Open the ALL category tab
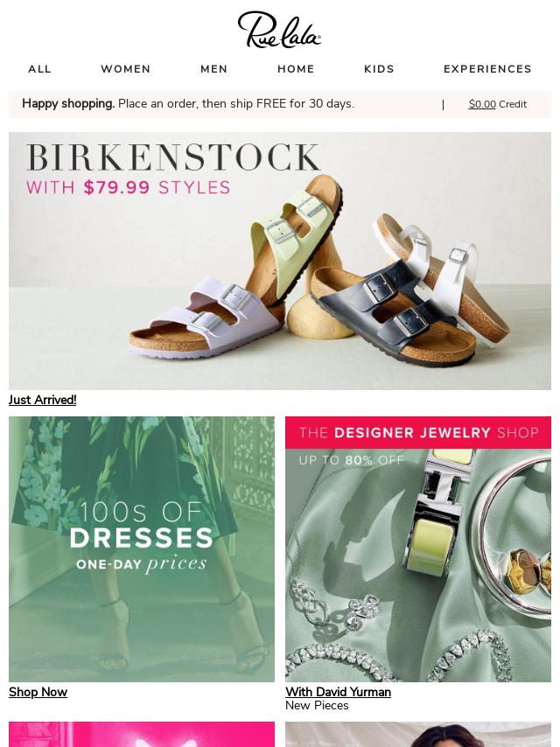 (39, 69)
